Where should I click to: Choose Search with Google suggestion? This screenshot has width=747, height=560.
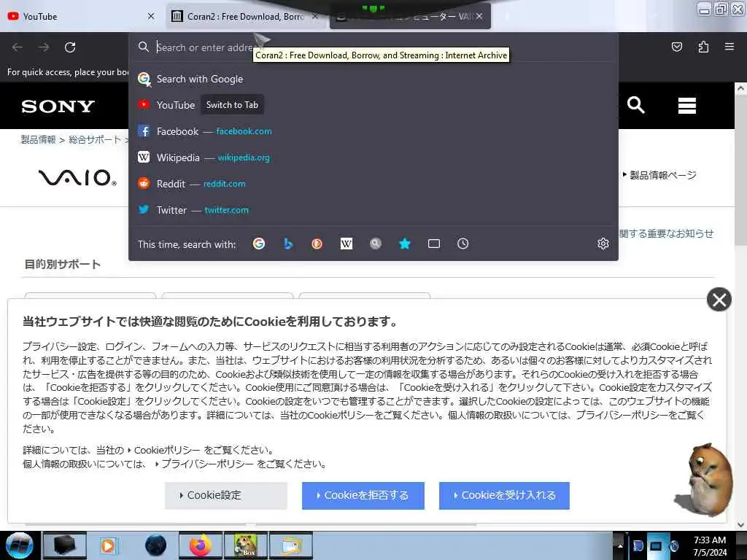pyautogui.click(x=373, y=79)
